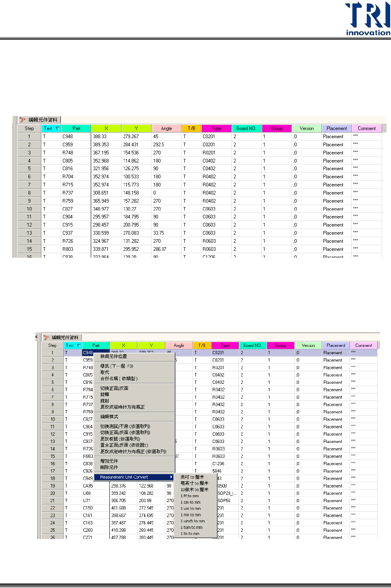
Task: Select the U71 part cell
Action: 87,500
